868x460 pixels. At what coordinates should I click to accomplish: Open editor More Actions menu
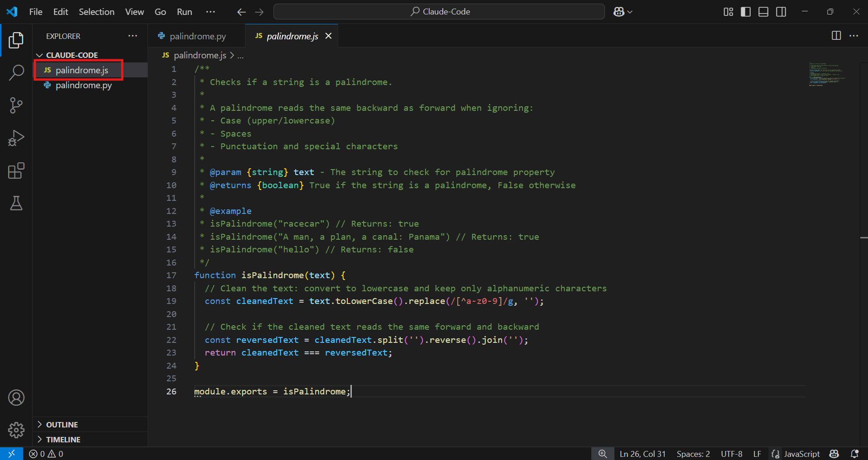tap(854, 36)
